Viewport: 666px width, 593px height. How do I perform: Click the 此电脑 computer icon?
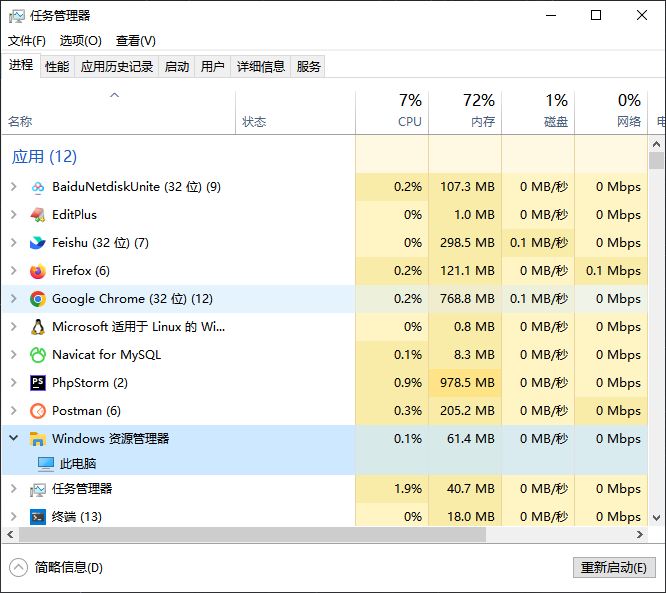coord(46,464)
